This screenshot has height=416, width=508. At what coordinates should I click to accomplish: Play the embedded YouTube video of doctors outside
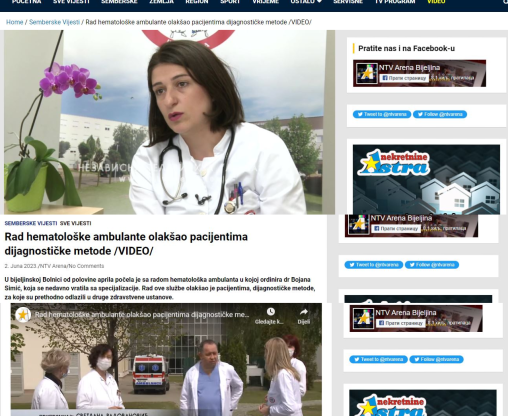click(x=166, y=360)
